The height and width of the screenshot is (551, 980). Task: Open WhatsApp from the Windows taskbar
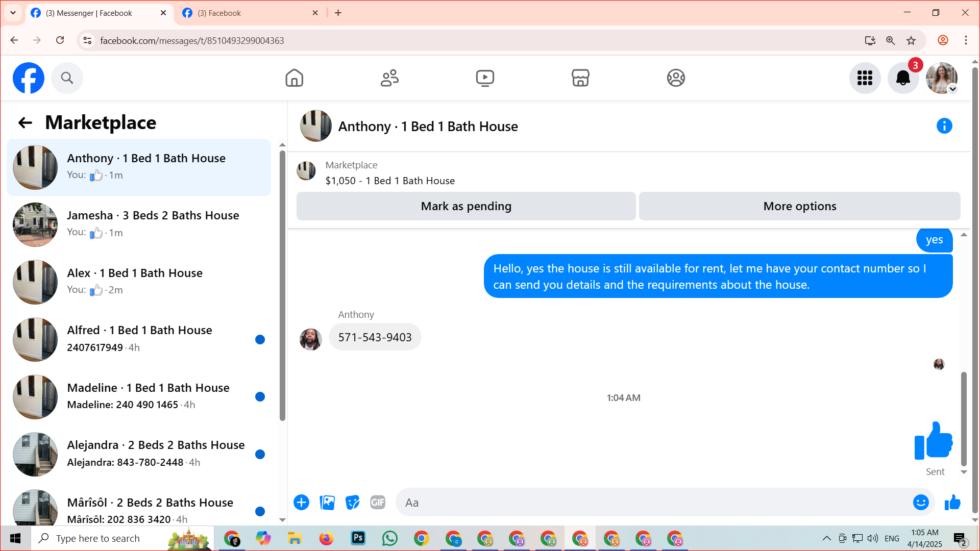pyautogui.click(x=389, y=538)
